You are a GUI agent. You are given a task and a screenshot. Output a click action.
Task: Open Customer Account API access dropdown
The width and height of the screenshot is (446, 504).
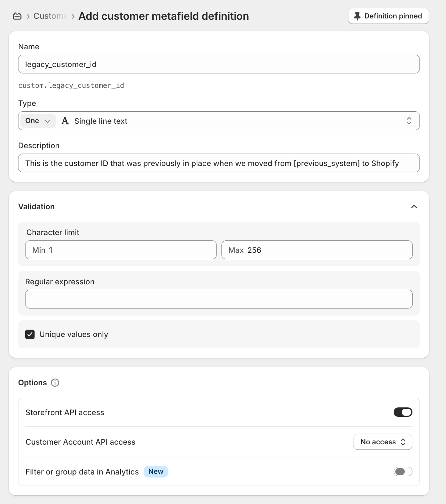(383, 442)
